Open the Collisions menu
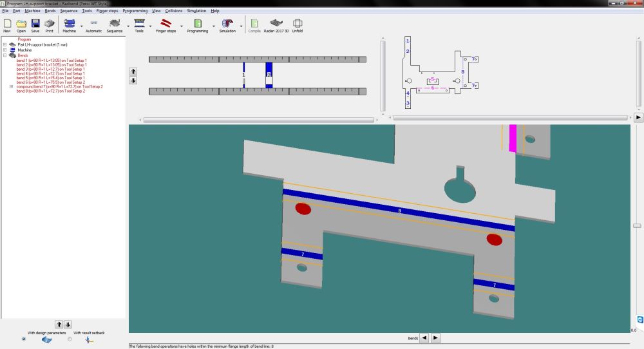Image resolution: width=644 pixels, height=349 pixels. tap(173, 11)
